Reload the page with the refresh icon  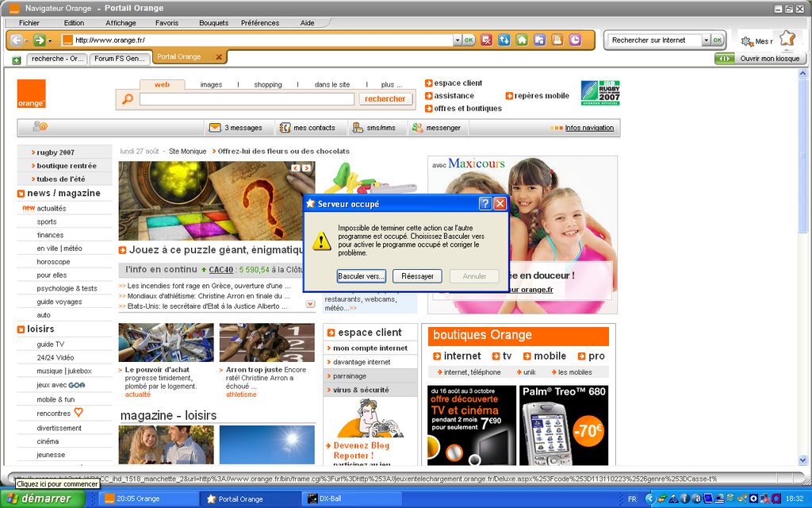[x=504, y=40]
